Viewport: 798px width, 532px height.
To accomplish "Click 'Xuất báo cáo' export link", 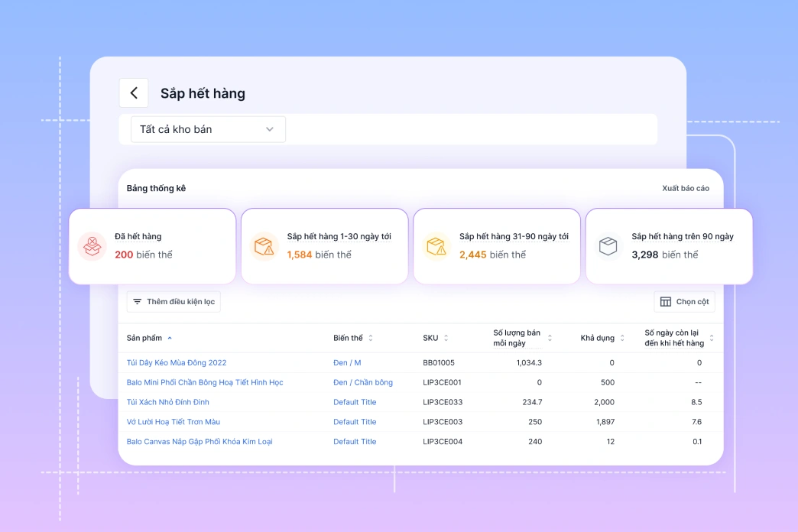I will pos(685,188).
